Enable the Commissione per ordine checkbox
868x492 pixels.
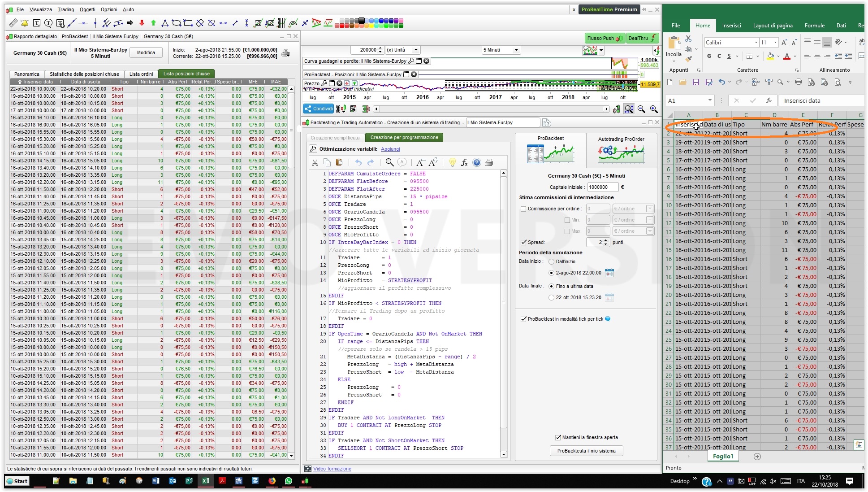point(523,209)
